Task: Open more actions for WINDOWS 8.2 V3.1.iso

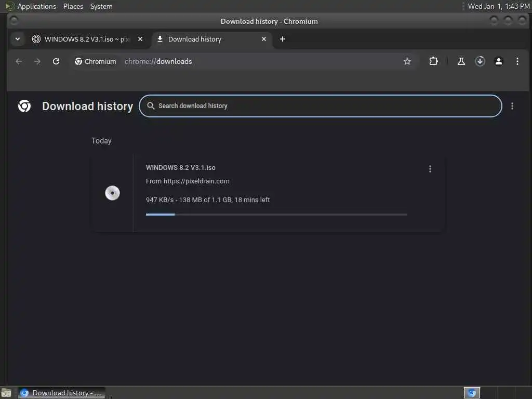Action: pyautogui.click(x=430, y=169)
